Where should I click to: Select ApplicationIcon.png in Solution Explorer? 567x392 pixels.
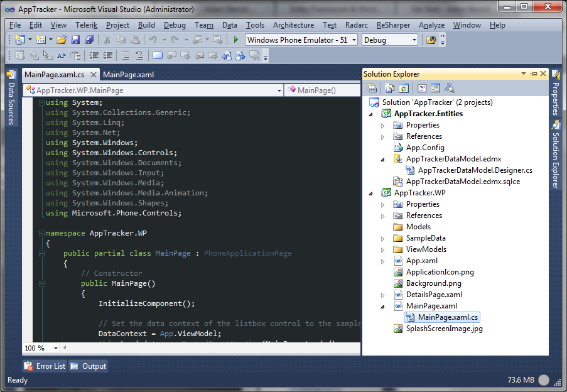tap(440, 272)
